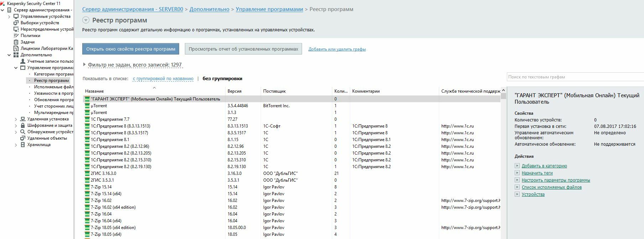Click the User accounts person icon
Viewport: 644px width, 239px height.
pyautogui.click(x=23, y=61)
